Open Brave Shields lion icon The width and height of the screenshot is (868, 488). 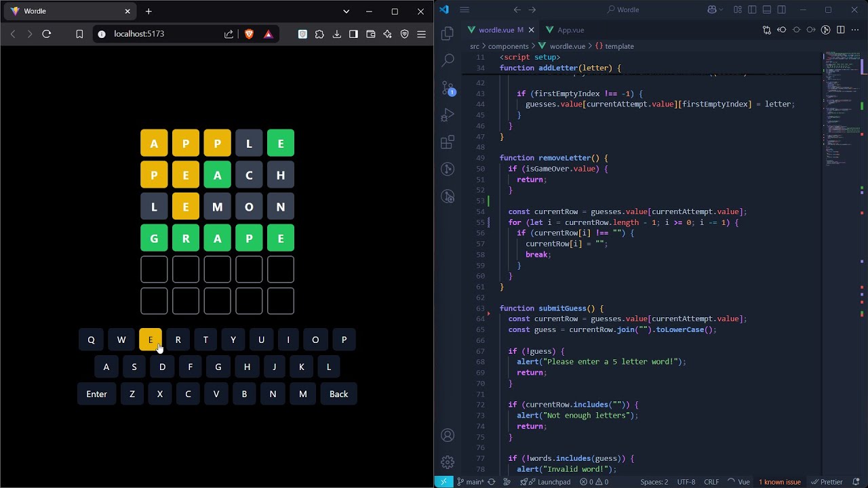click(249, 34)
